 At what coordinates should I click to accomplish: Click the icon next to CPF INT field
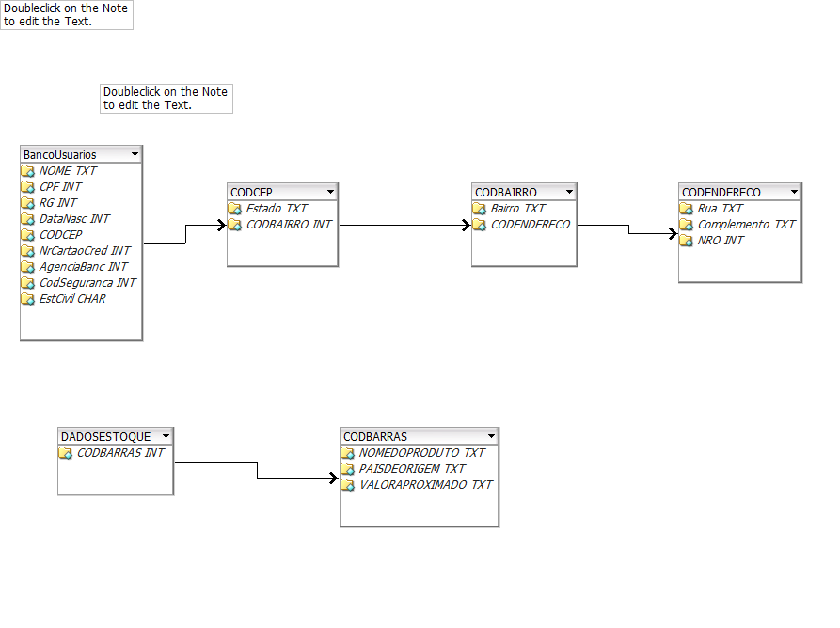click(27, 187)
